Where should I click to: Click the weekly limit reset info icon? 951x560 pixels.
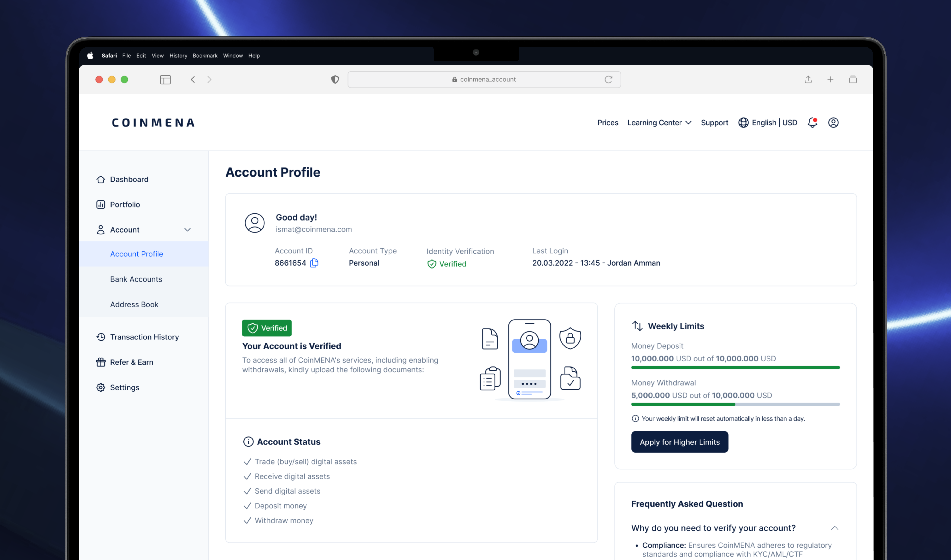pos(635,418)
